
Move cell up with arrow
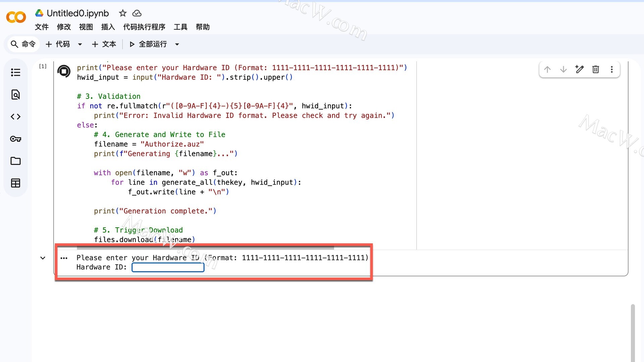pos(547,69)
